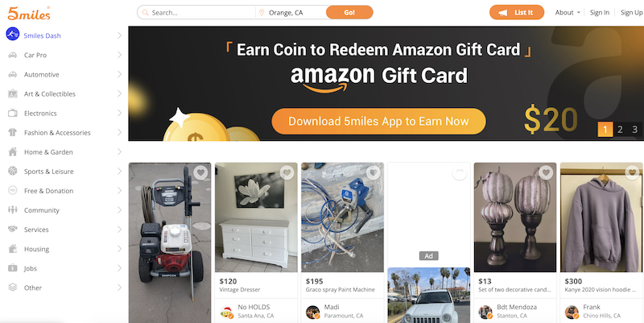This screenshot has width=644, height=323.
Task: Favorite the Vintage Dresser with heart
Action: 287,173
